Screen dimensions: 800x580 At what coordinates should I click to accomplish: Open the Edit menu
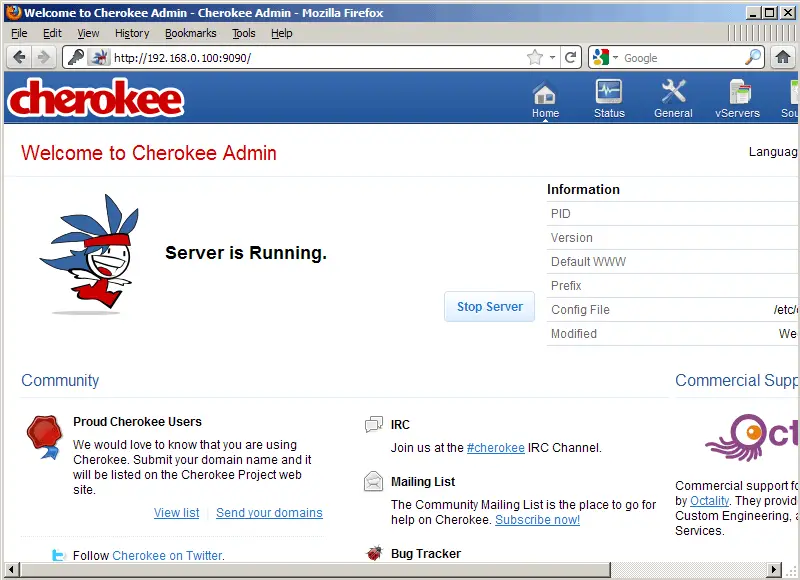pos(52,33)
